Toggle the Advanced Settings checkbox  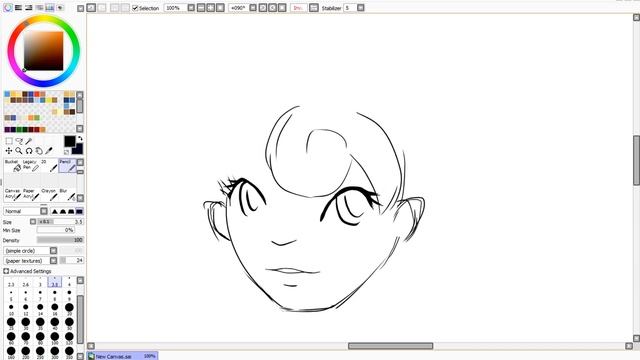click(6, 271)
